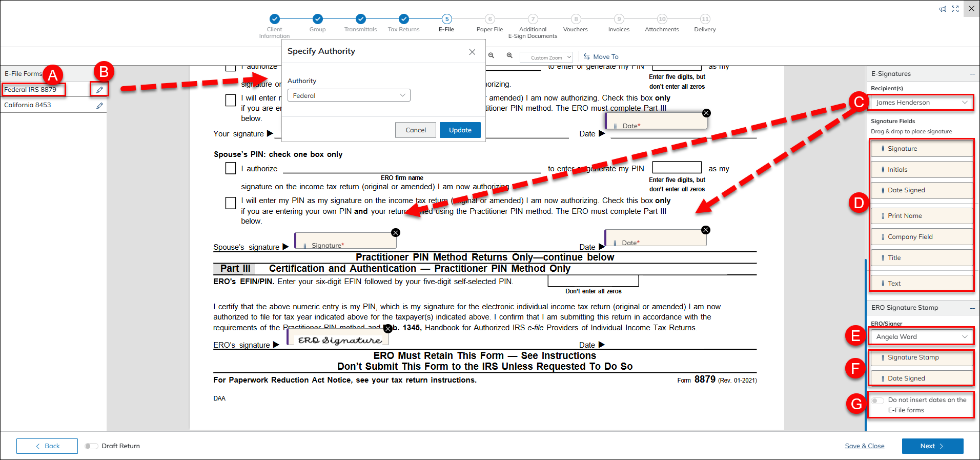Click the pencil edit icon for California 8453
The image size is (980, 460).
pos(99,106)
